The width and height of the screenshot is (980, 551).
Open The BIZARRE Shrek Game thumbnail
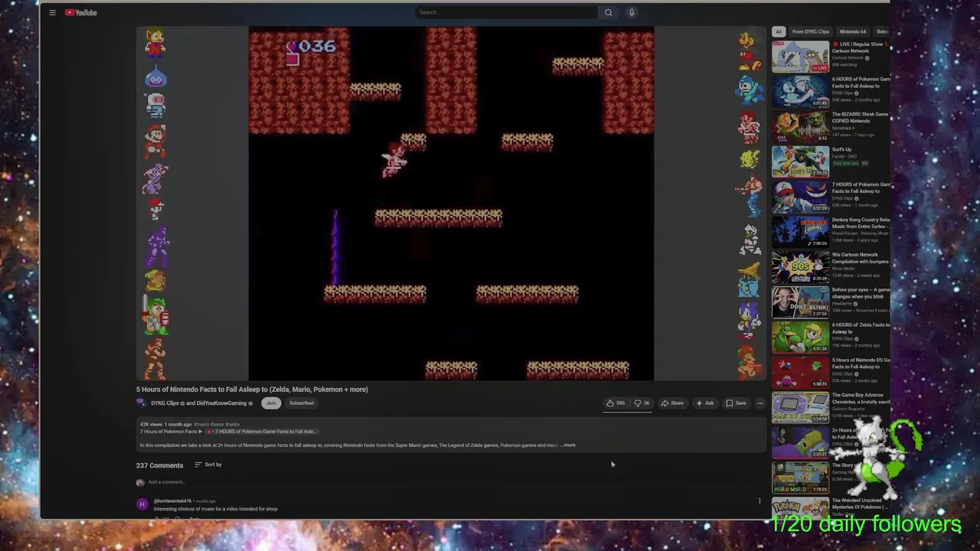(x=800, y=127)
